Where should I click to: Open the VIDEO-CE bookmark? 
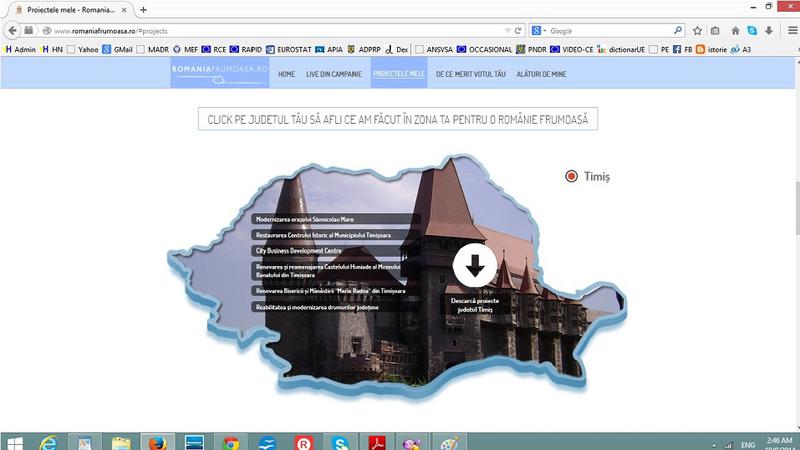coord(572,49)
